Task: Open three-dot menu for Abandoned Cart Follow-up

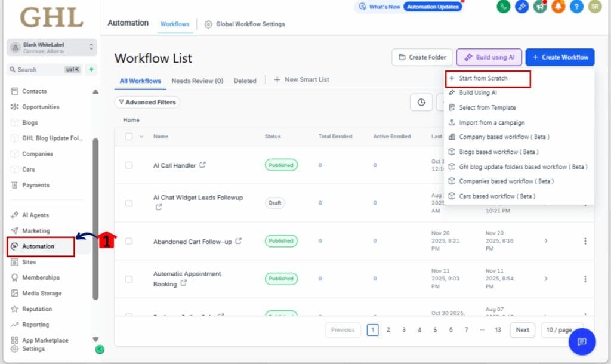Action: click(x=585, y=241)
